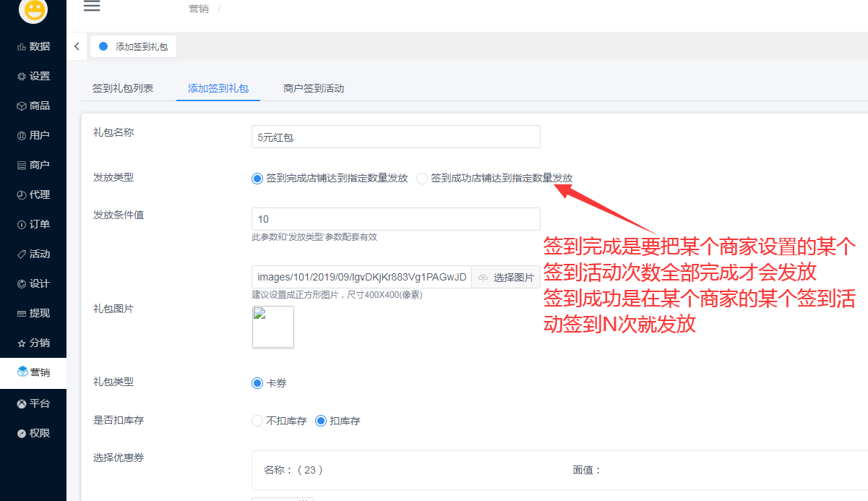Open the 活动 sidebar menu
868x501 pixels.
pyautogui.click(x=33, y=254)
